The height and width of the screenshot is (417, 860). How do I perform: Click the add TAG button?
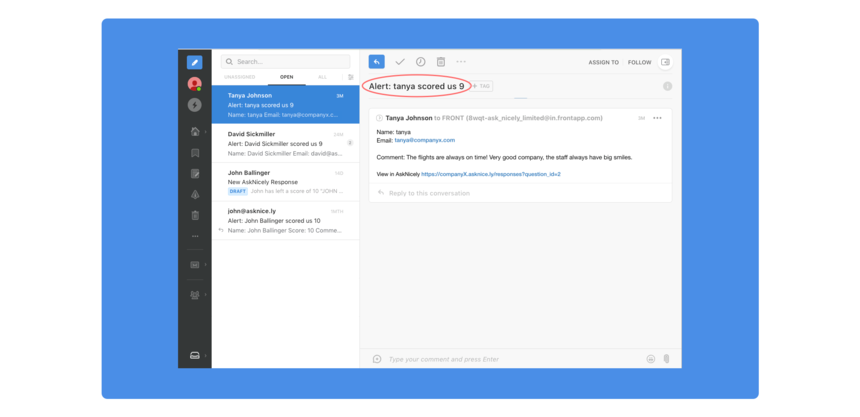[482, 86]
